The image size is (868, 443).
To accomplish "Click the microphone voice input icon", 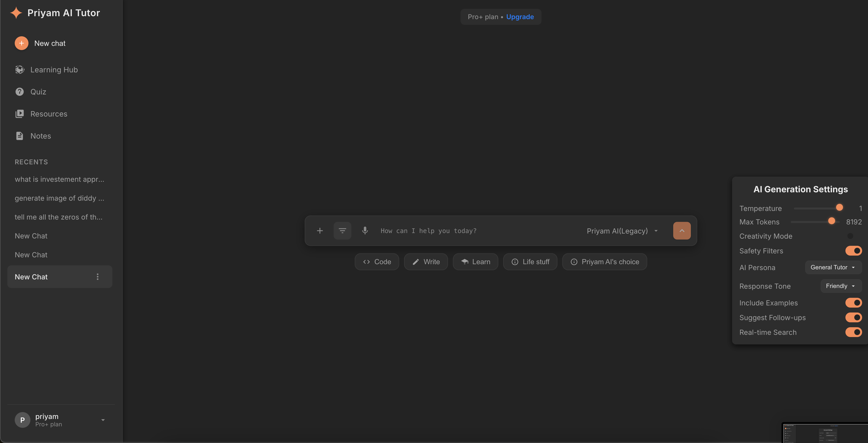I will (x=365, y=231).
